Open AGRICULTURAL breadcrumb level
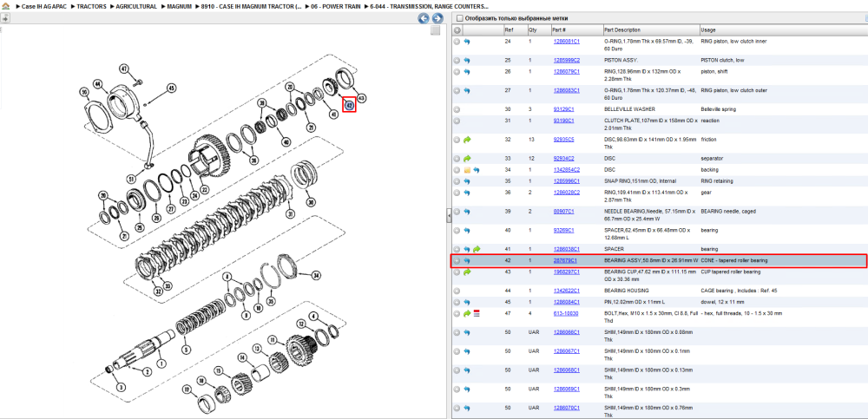The height and width of the screenshot is (419, 868). (x=136, y=6)
